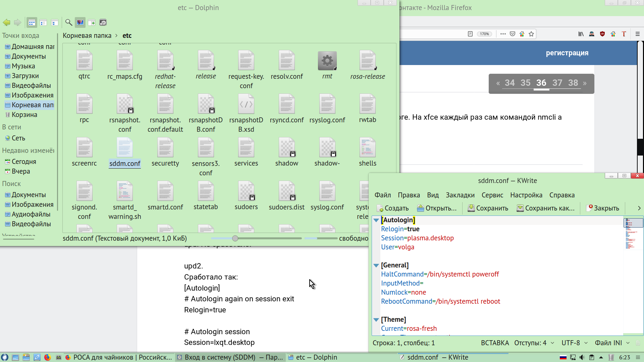Viewport: 644px width, 362px height.
Task: Open KWrite Закладки menu
Action: point(460,195)
